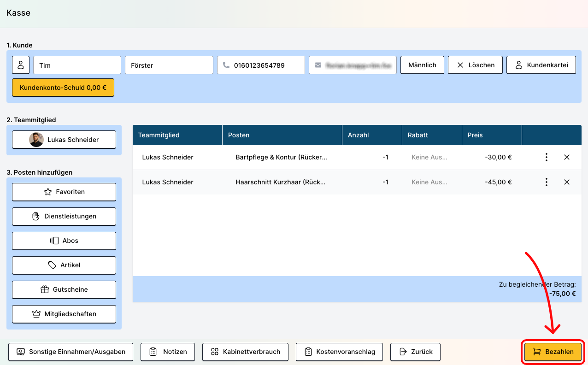Select the Abos category
The image size is (588, 365).
click(64, 241)
